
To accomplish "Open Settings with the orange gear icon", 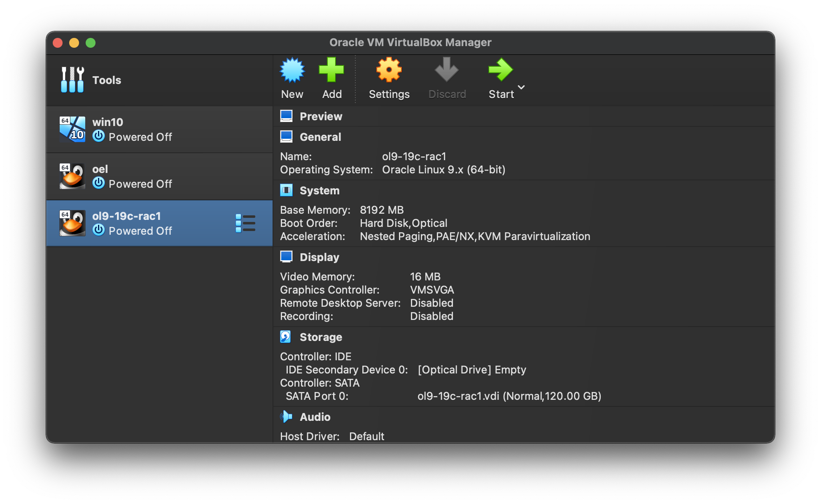I will pyautogui.click(x=389, y=70).
